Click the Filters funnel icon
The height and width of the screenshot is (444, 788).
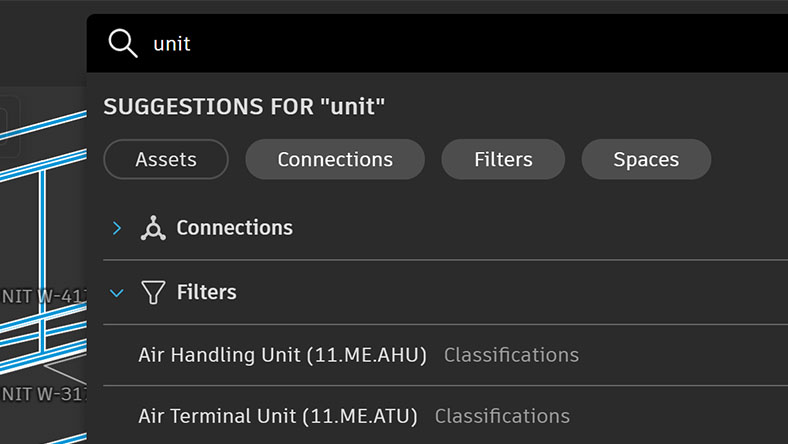point(152,293)
